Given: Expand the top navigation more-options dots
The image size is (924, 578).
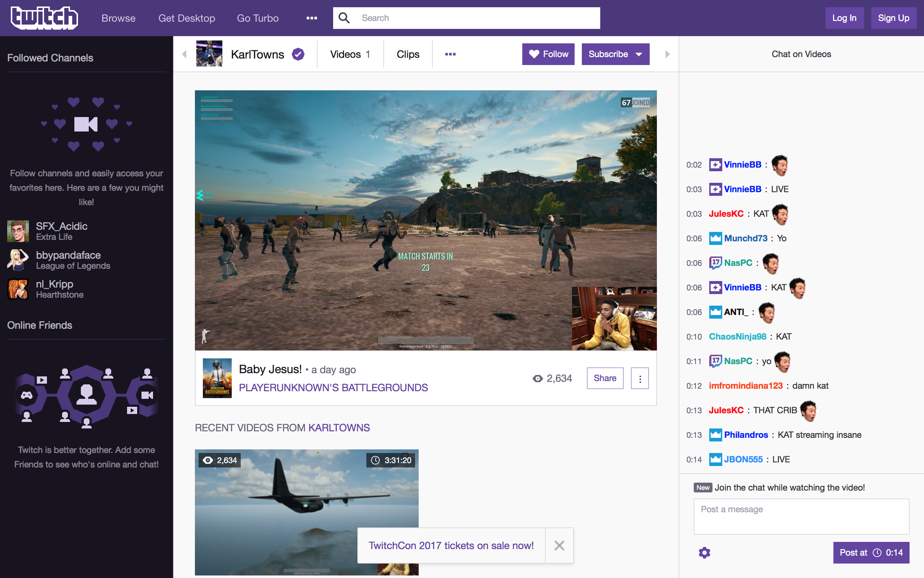Looking at the screenshot, I should pyautogui.click(x=312, y=18).
